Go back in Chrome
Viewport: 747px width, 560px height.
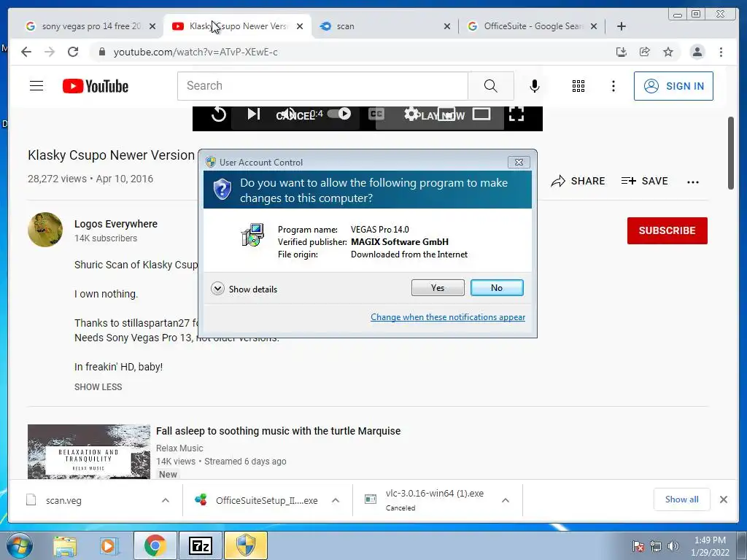[x=26, y=52]
